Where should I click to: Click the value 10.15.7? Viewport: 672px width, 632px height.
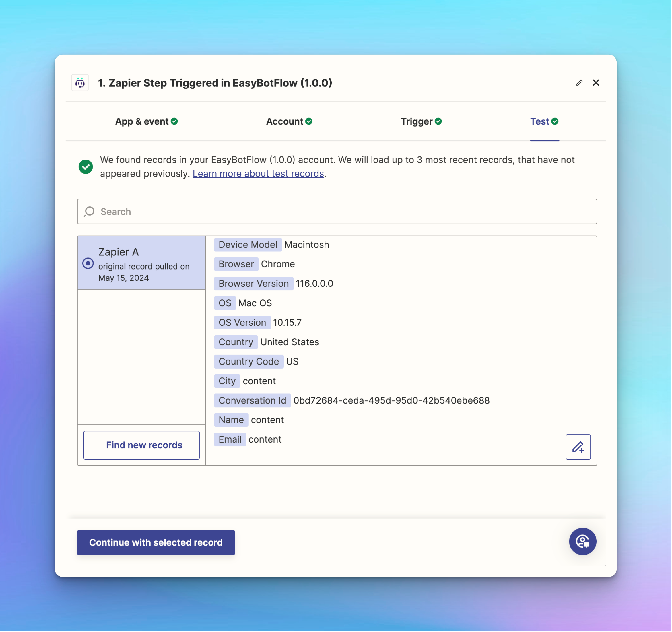click(x=287, y=323)
